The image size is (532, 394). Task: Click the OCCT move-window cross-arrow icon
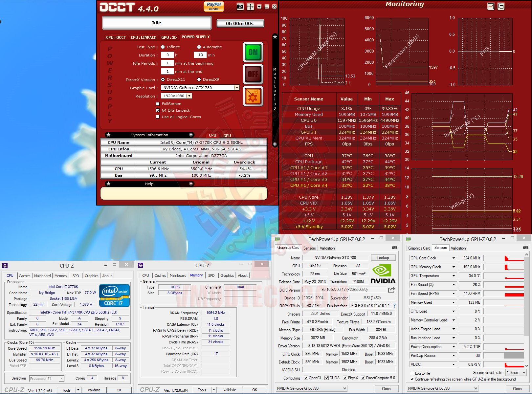click(250, 7)
